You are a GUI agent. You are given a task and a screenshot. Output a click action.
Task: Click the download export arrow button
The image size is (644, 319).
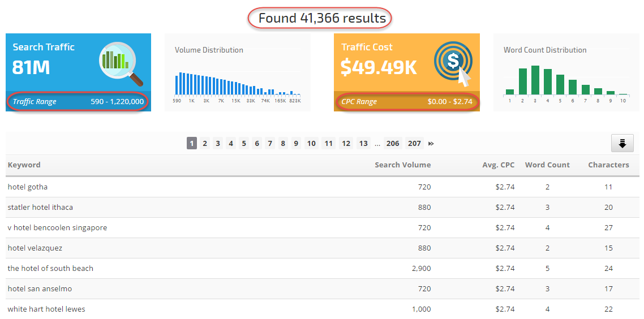(622, 144)
